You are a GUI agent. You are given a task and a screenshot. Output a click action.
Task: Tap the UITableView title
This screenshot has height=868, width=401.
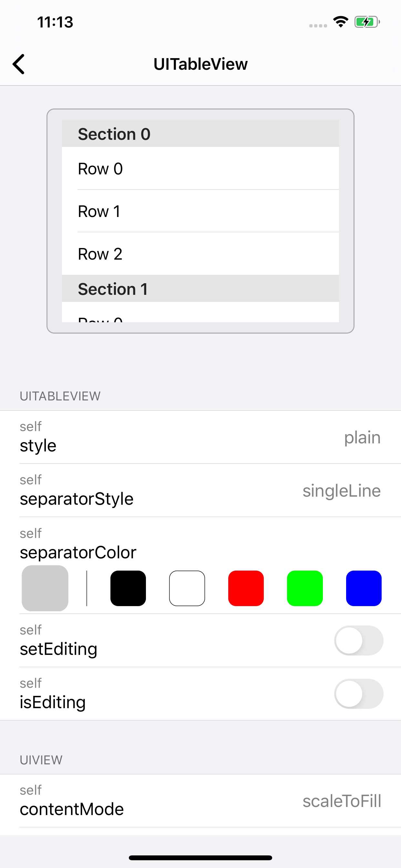200,64
